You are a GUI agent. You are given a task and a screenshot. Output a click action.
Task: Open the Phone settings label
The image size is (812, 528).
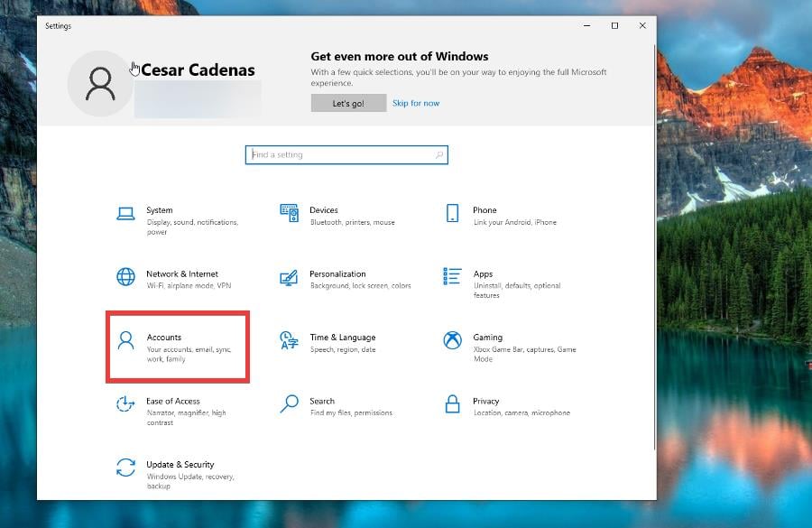coord(484,210)
